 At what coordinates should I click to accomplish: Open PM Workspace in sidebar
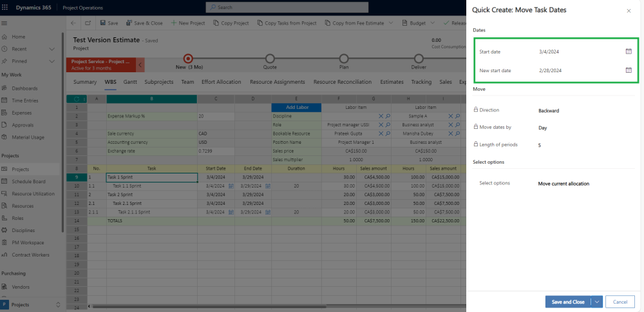point(28,242)
